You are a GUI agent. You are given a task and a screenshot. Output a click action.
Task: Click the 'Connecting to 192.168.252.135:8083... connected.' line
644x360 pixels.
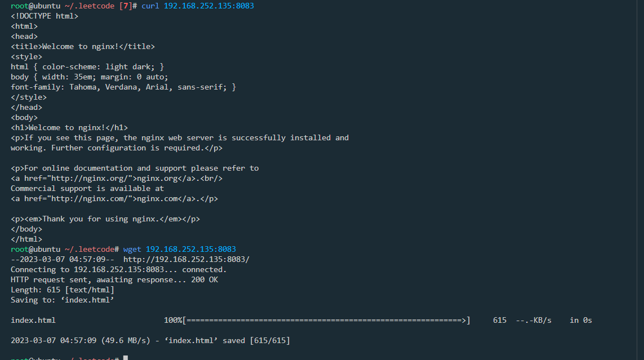[119, 270]
